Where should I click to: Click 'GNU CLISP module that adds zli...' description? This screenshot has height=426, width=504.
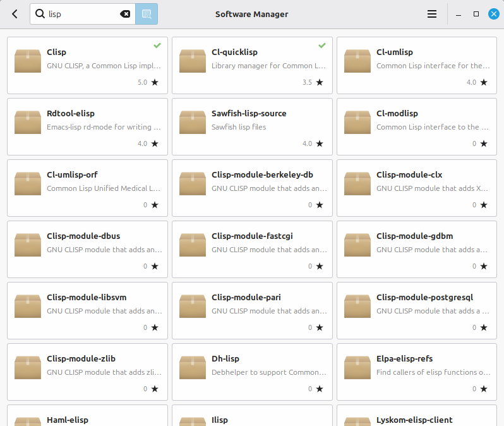click(104, 372)
